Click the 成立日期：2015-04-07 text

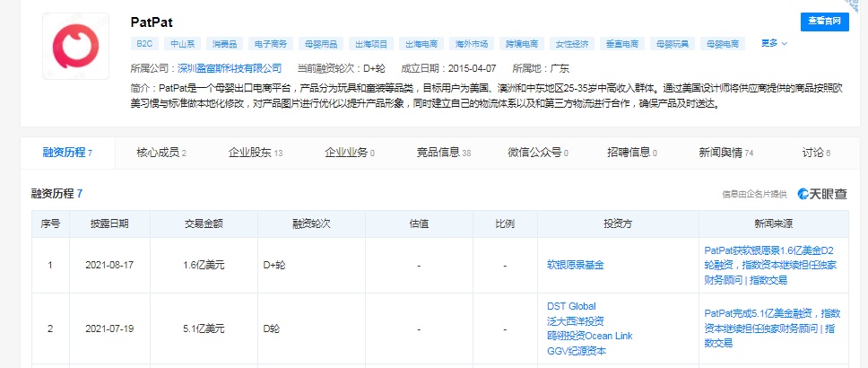[448, 69]
